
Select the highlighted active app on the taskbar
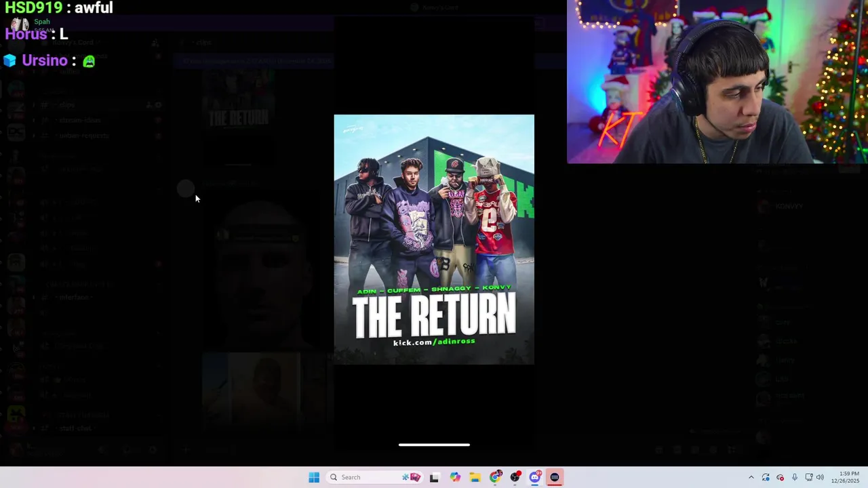(x=555, y=477)
